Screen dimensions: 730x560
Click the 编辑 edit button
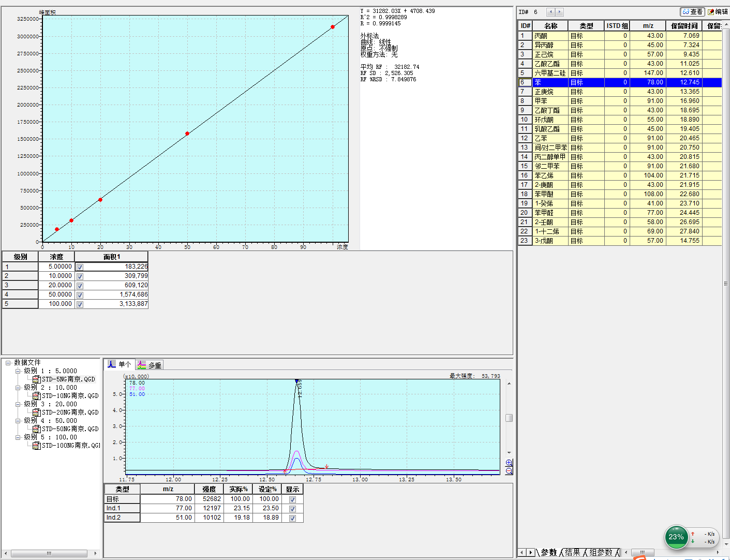718,12
